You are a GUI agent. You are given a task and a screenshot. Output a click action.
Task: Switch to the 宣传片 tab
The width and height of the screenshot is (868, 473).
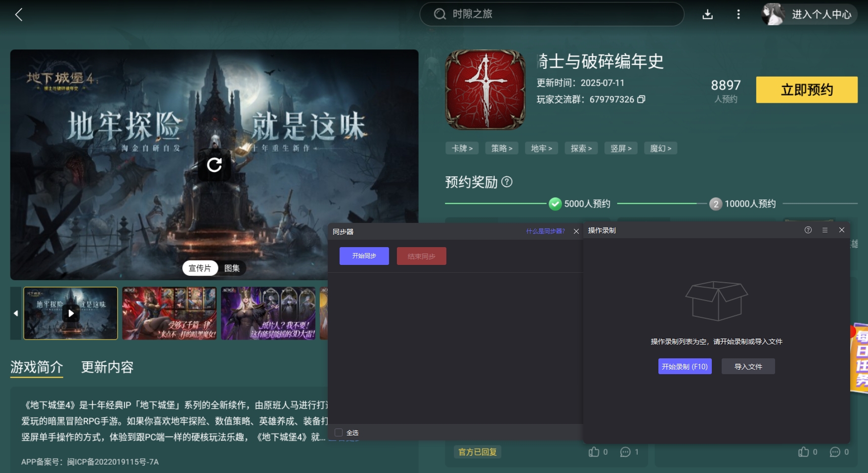[200, 268]
